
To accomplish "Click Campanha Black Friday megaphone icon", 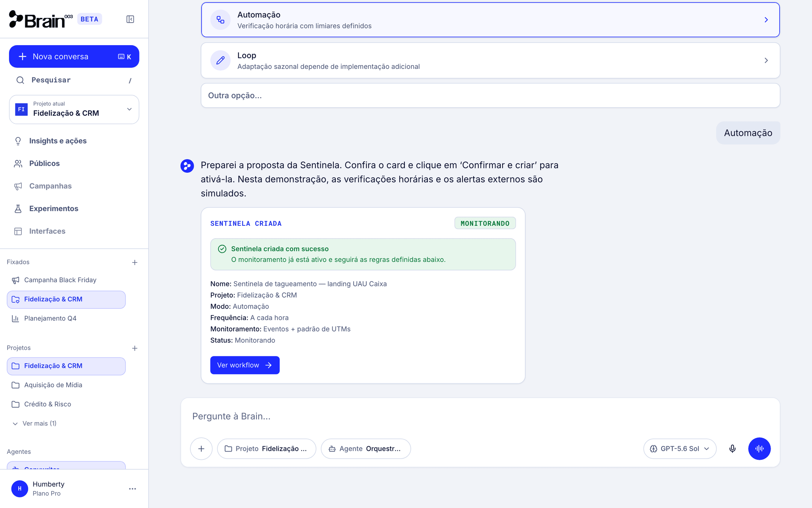I will coord(15,280).
